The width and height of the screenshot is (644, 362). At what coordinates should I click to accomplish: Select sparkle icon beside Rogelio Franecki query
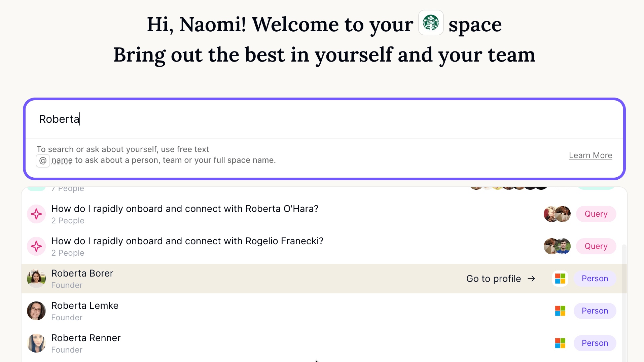(36, 246)
